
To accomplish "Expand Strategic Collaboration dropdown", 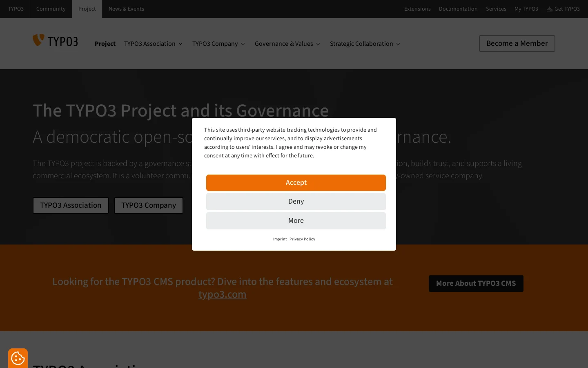I will [x=365, y=44].
